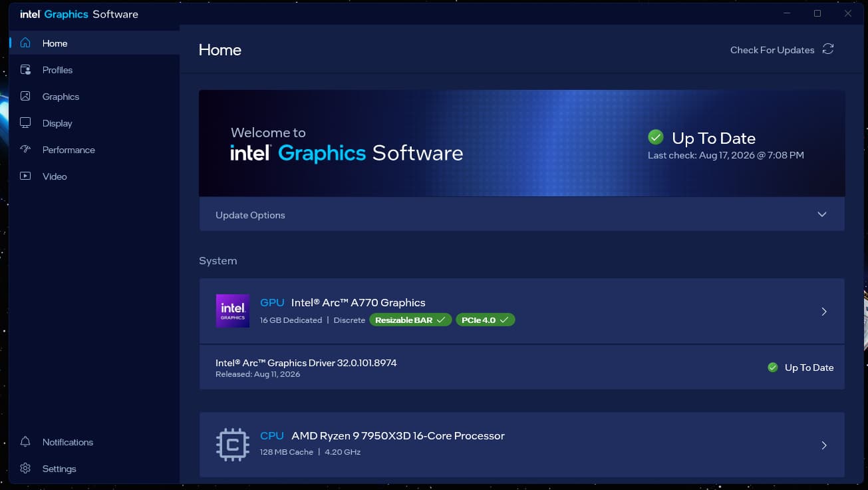Click the green check in the driver row

point(773,367)
